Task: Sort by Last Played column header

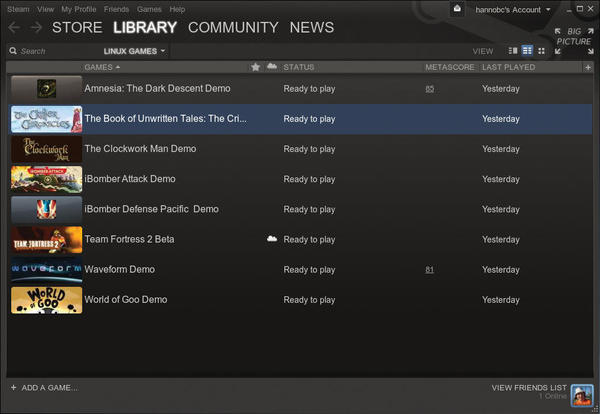Action: 509,67
